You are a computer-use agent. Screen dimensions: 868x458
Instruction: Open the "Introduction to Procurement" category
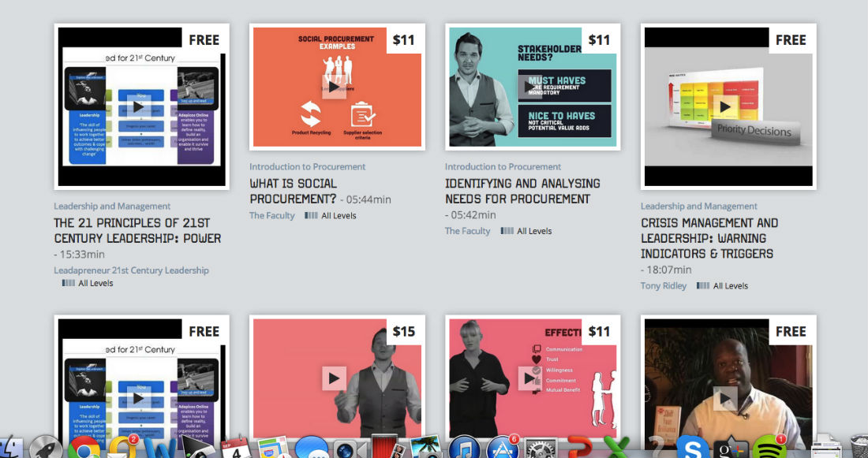point(307,166)
